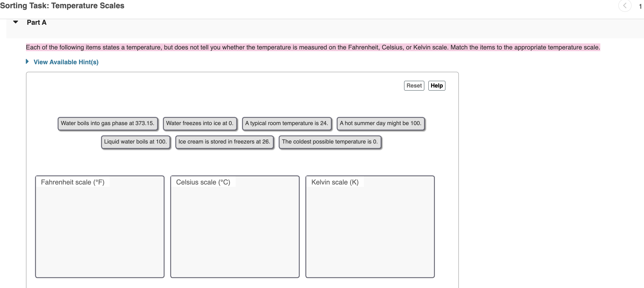Click the Part A dropdown triangle icon
The width and height of the screenshot is (644, 288).
click(x=15, y=22)
